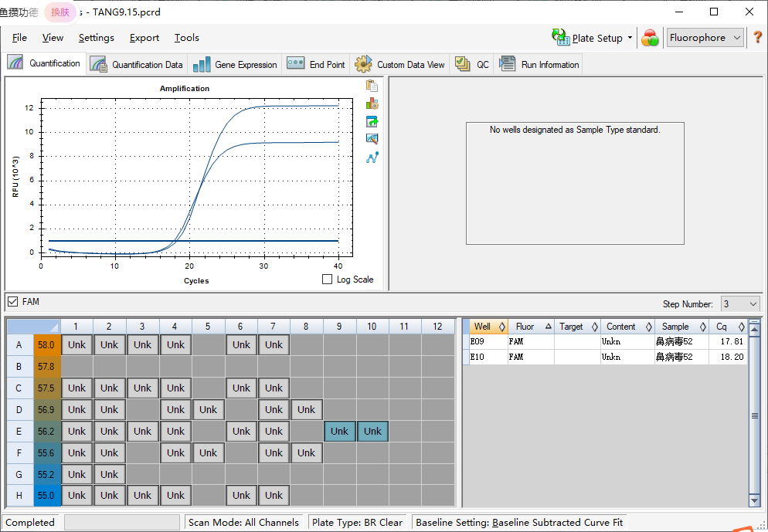The height and width of the screenshot is (532, 768).
Task: Select well H7 in the plate grid
Action: pos(274,495)
